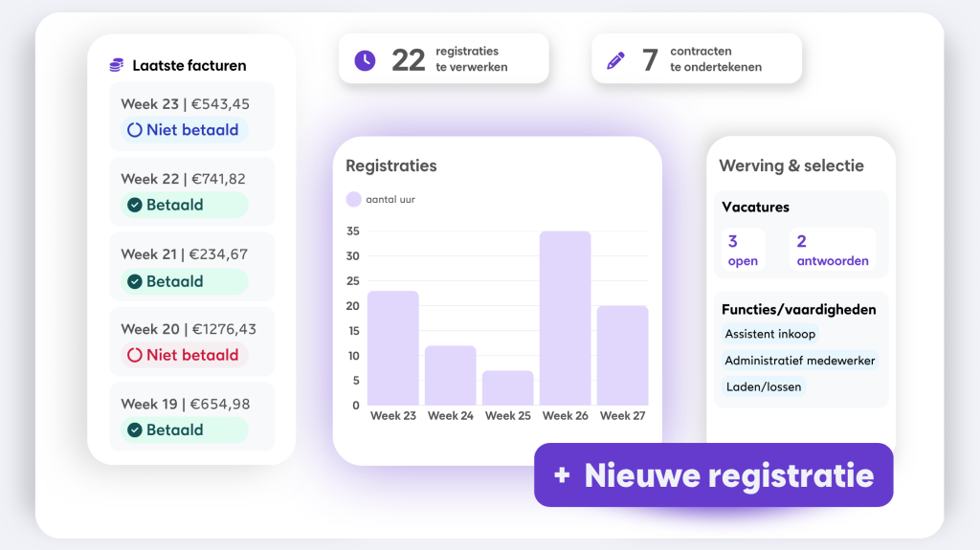
Task: Click the green checkmark icon on Week 22
Action: (x=135, y=205)
